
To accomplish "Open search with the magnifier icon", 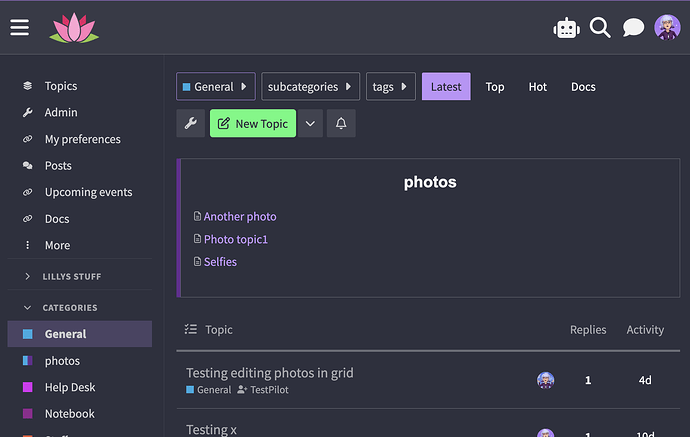I will (x=600, y=28).
